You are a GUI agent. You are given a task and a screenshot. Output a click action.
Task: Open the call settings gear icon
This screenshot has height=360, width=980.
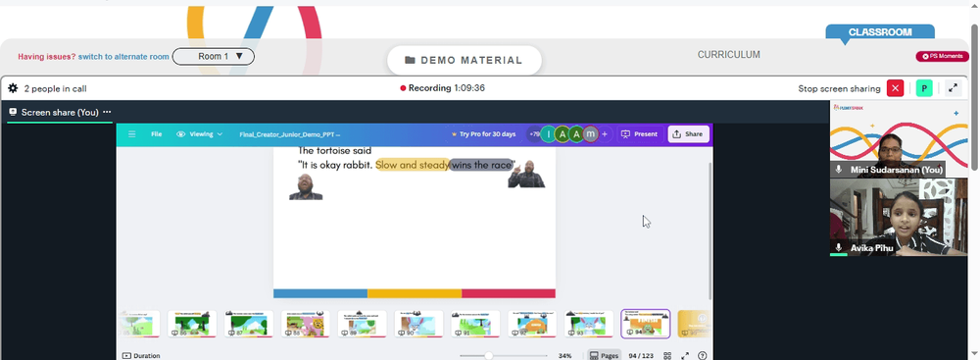13,88
